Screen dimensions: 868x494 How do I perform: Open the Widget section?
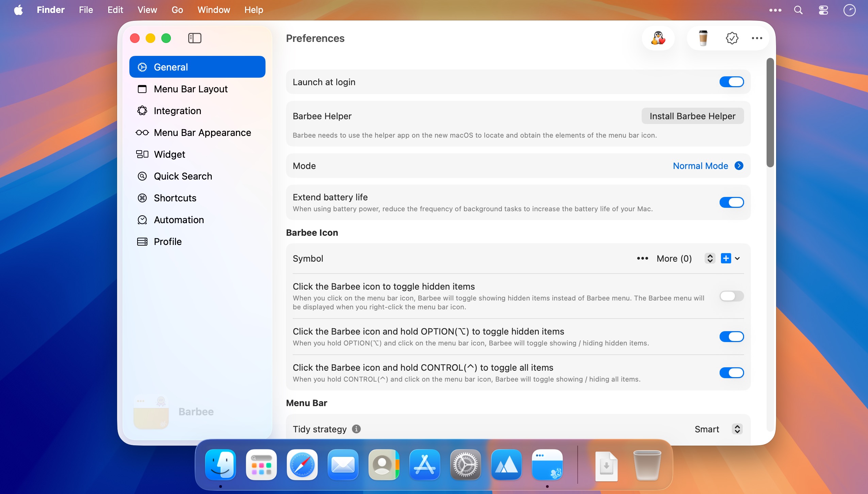click(197, 154)
